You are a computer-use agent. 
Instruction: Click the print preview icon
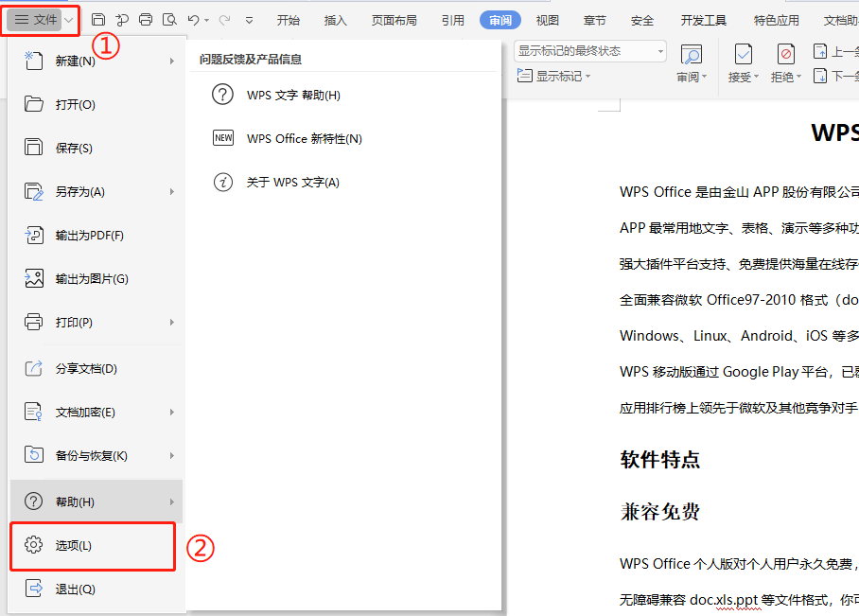pos(169,20)
